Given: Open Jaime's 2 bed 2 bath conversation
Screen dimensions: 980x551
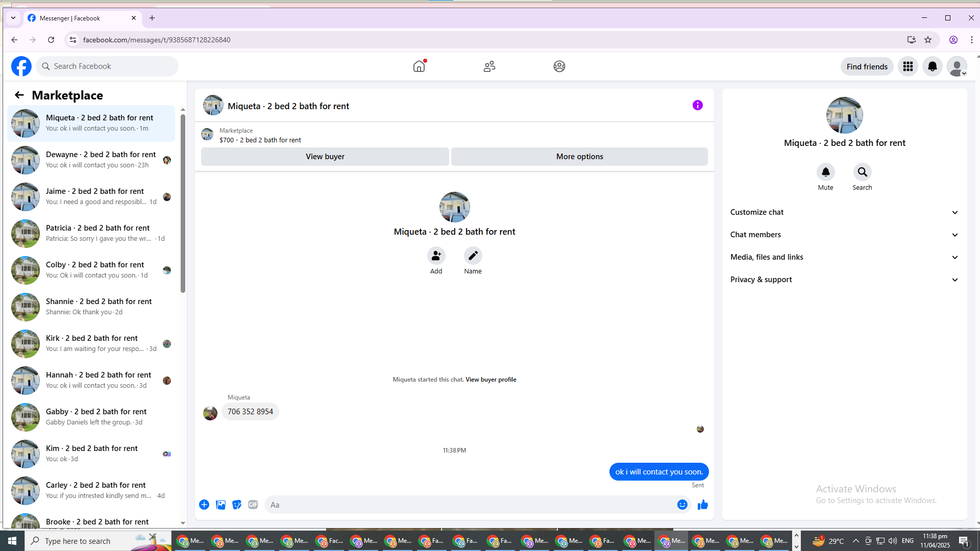Looking at the screenshot, I should (x=91, y=197).
